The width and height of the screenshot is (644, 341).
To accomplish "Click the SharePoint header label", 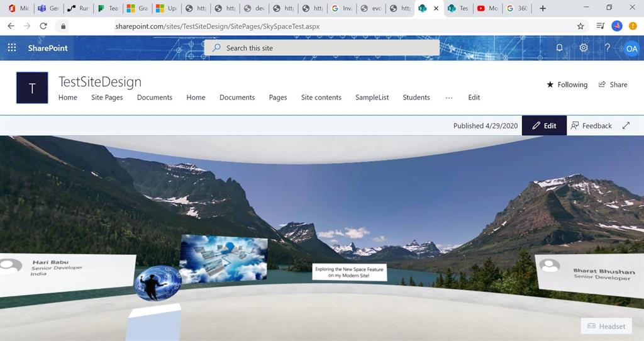I will pyautogui.click(x=48, y=48).
